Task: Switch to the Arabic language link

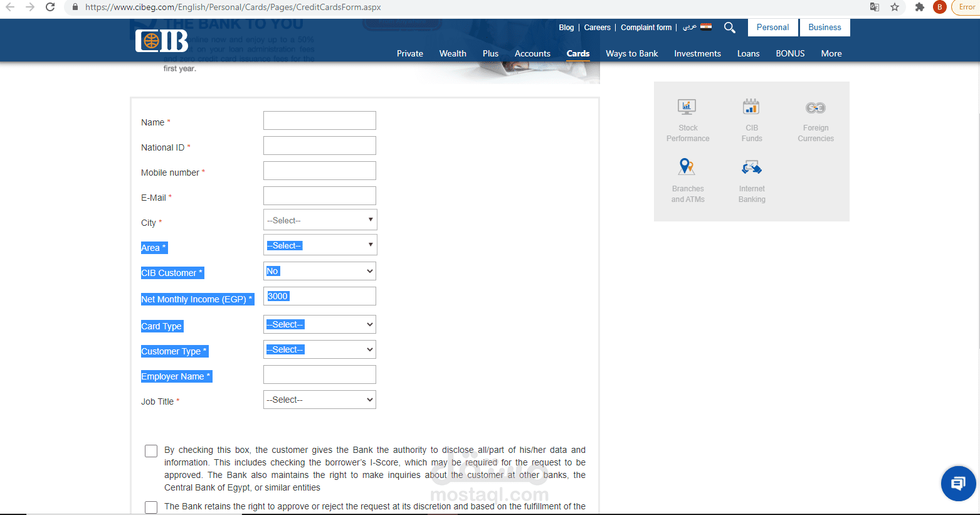Action: point(689,27)
